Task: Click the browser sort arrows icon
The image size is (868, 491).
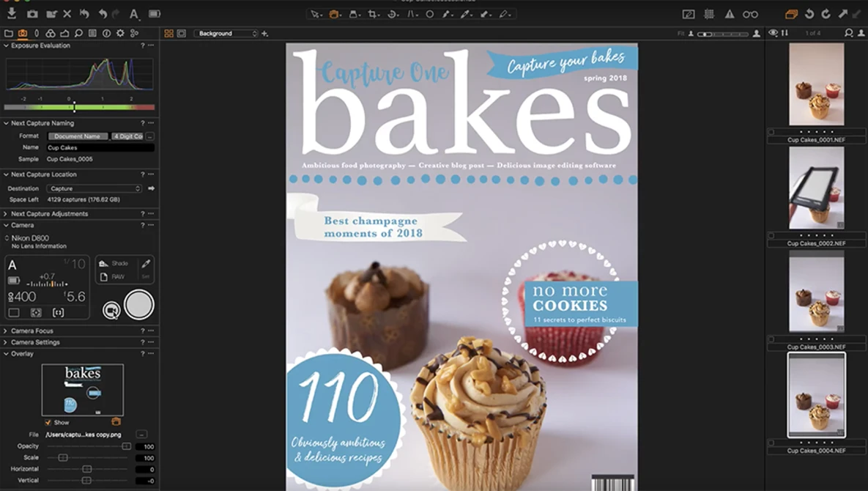Action: coord(785,33)
